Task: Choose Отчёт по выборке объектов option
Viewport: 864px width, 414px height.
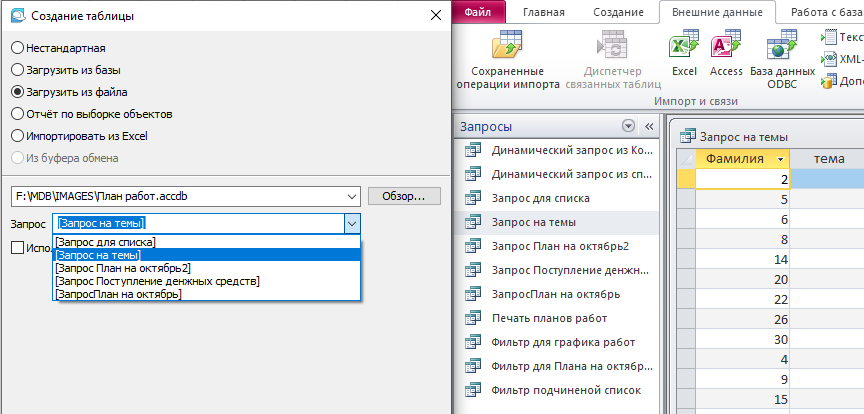Action: [18, 114]
